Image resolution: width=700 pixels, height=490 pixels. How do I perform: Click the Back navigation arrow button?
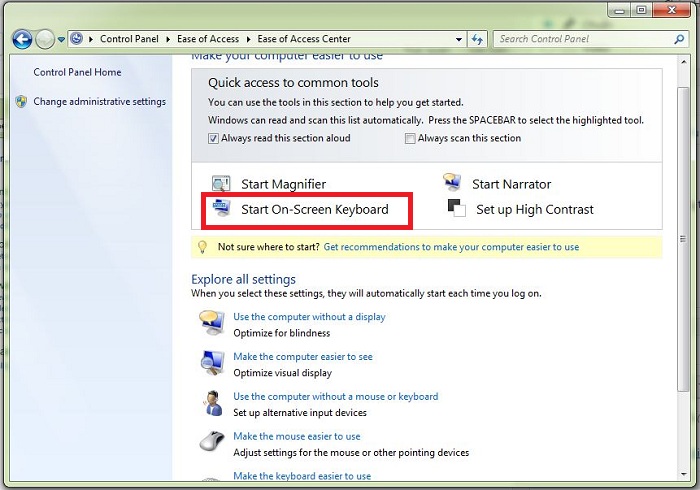pyautogui.click(x=22, y=39)
